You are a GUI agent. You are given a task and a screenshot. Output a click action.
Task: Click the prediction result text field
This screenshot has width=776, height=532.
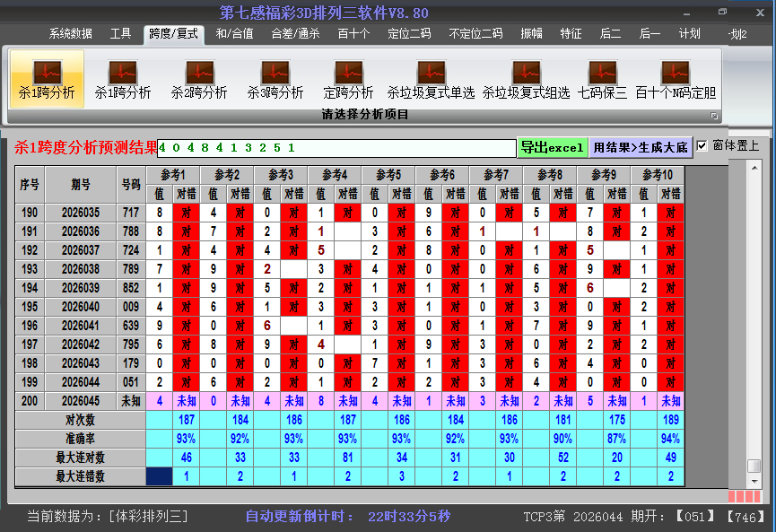coord(336,148)
